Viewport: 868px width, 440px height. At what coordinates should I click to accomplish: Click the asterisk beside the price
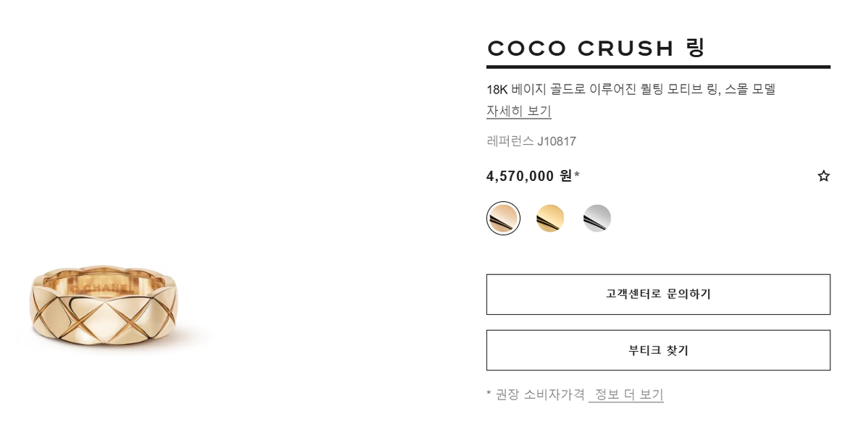coord(577,174)
